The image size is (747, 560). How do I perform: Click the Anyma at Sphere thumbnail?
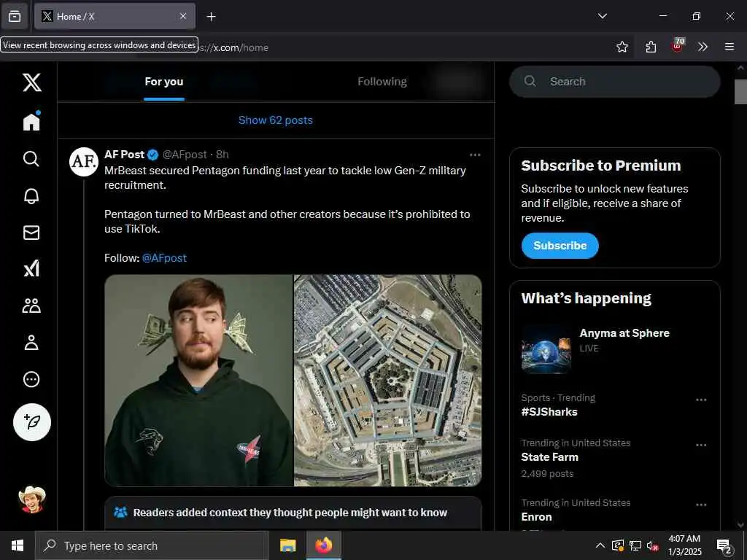tap(546, 349)
